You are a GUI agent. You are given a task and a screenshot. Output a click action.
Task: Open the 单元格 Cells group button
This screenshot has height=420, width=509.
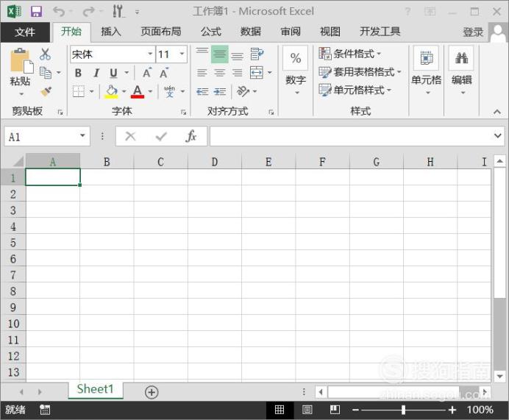(x=426, y=71)
